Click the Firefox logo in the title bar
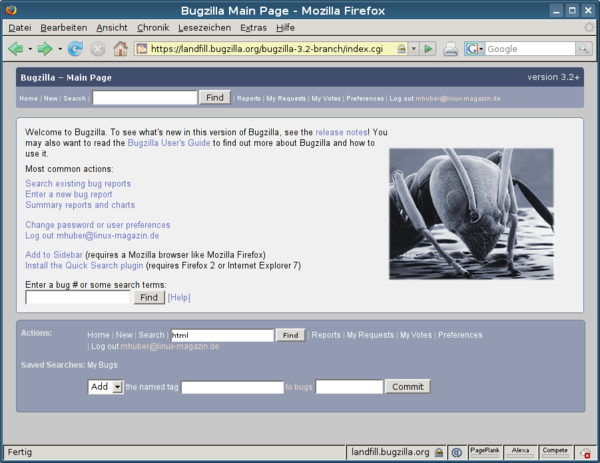This screenshot has height=463, width=600. pos(11,9)
